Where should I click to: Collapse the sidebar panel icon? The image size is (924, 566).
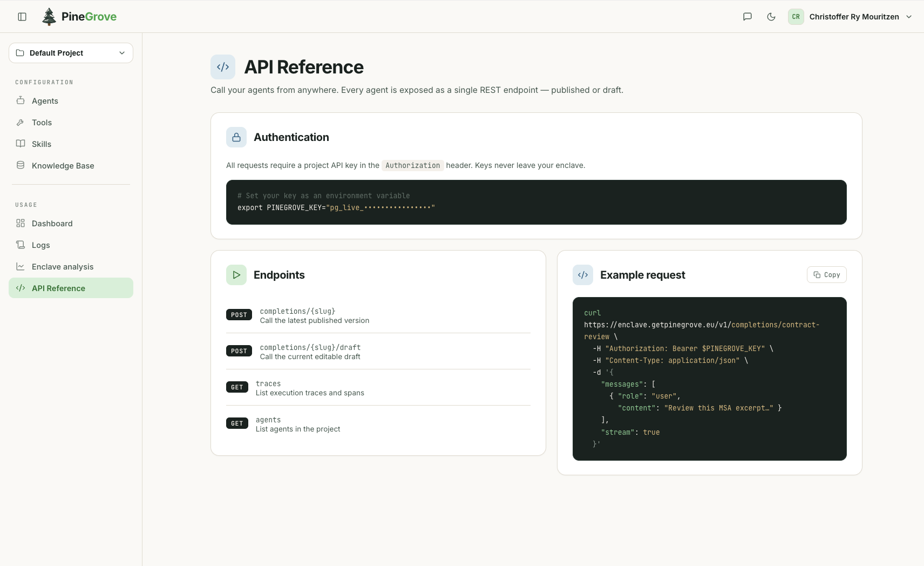click(x=22, y=17)
